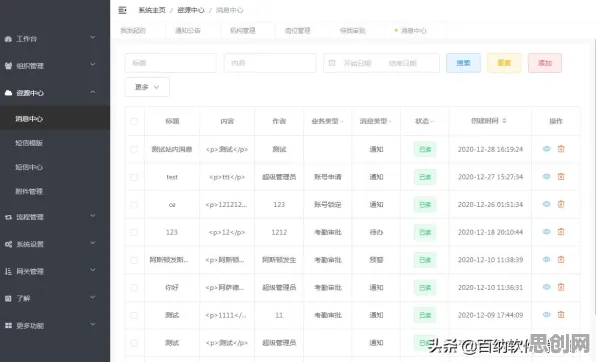Click the 内容 search input field

(270, 63)
